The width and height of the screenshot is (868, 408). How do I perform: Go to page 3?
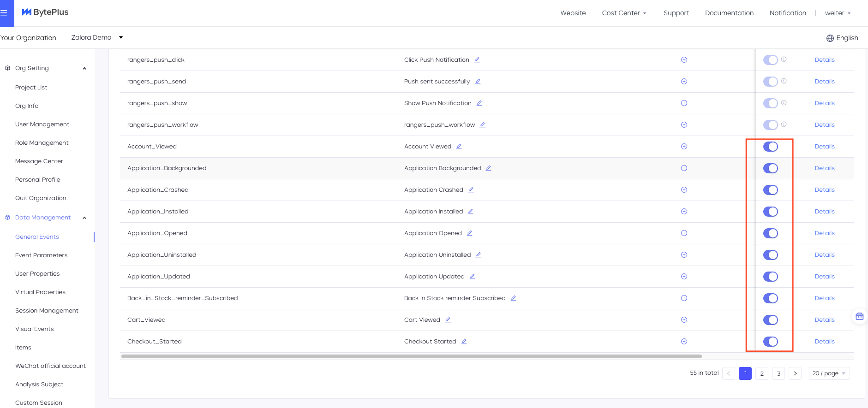tap(778, 373)
